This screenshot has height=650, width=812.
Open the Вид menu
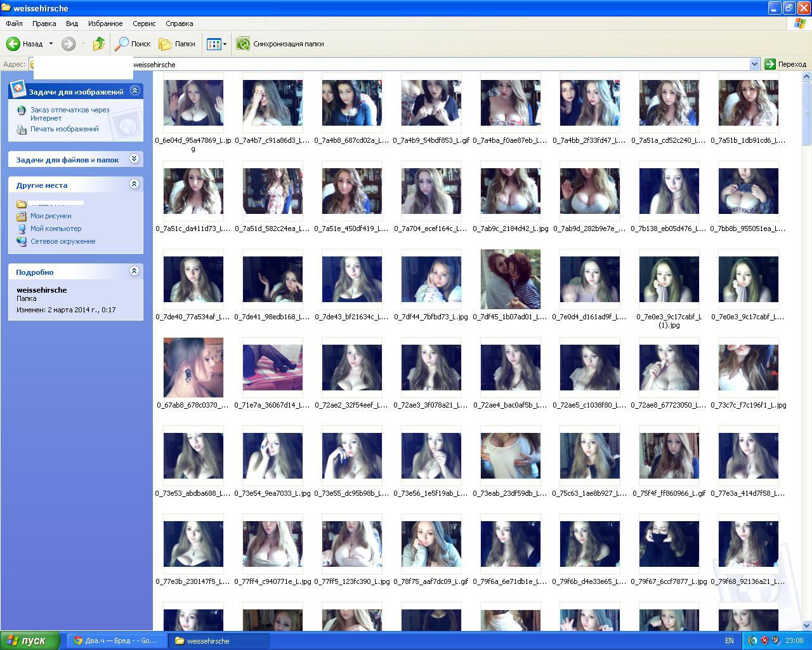click(72, 23)
